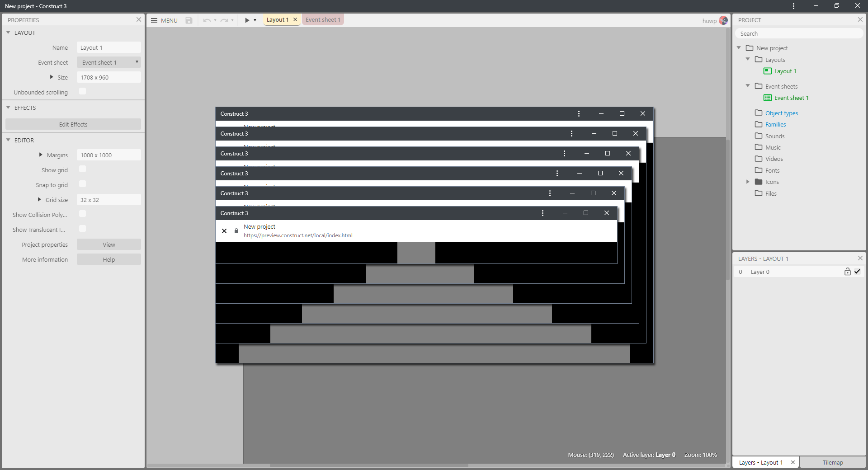Click the Edit Effects button
Image resolution: width=868 pixels, height=470 pixels.
tap(73, 124)
